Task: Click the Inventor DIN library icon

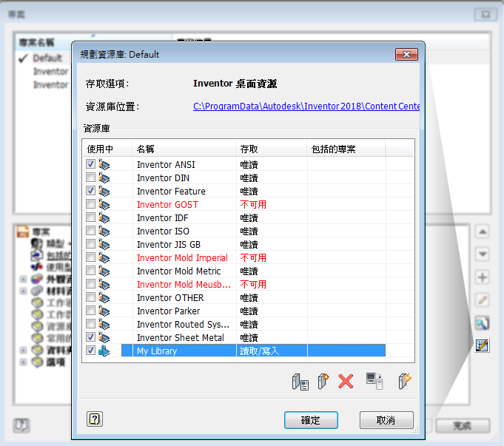Action: pyautogui.click(x=104, y=178)
